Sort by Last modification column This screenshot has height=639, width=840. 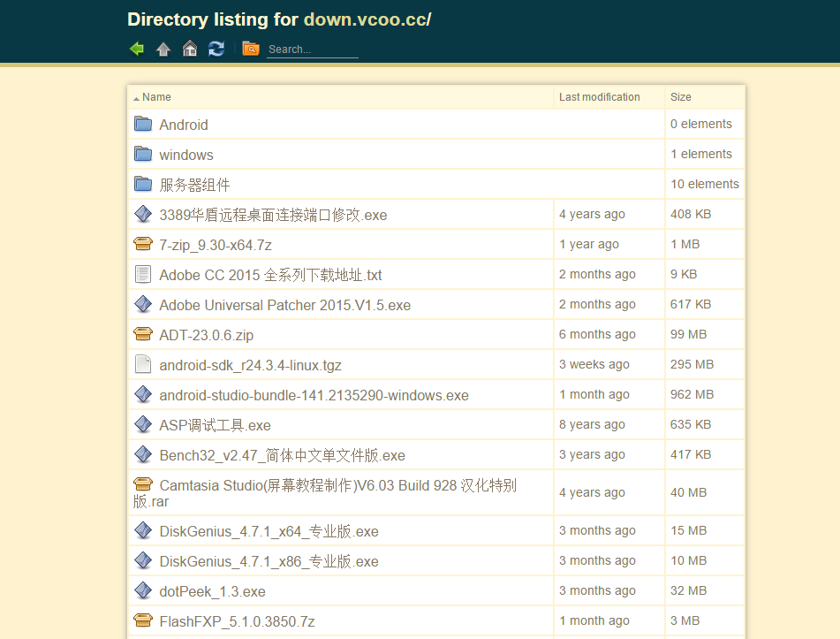[x=599, y=97]
